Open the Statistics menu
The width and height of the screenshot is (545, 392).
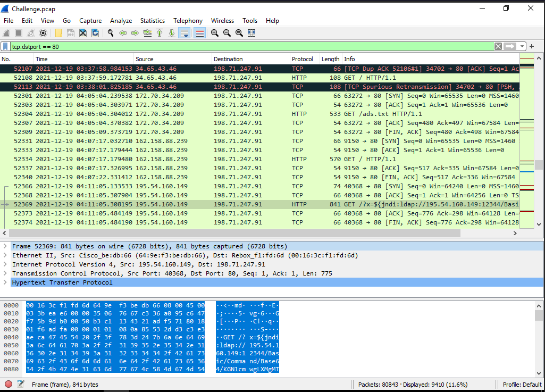[x=153, y=21]
